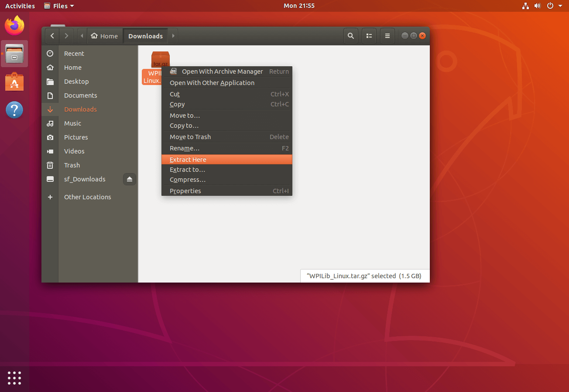
Task: Click the Home path bar button
Action: tap(104, 36)
